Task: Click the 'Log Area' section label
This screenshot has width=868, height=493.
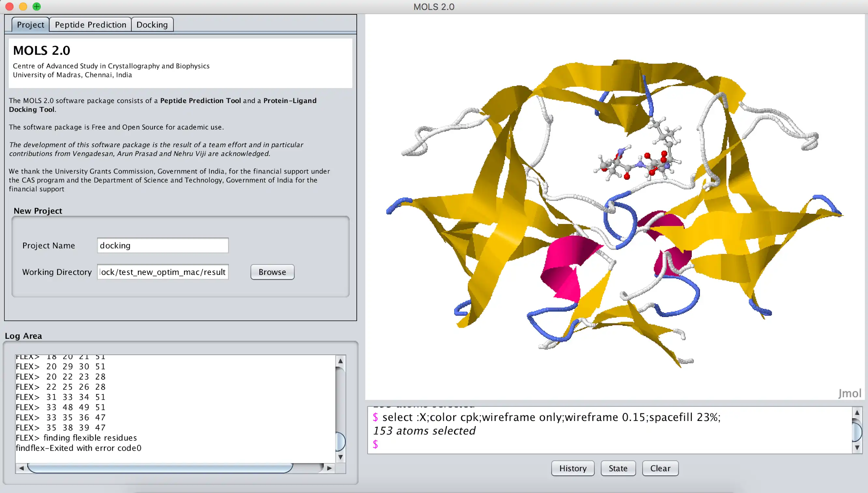Action: (23, 336)
